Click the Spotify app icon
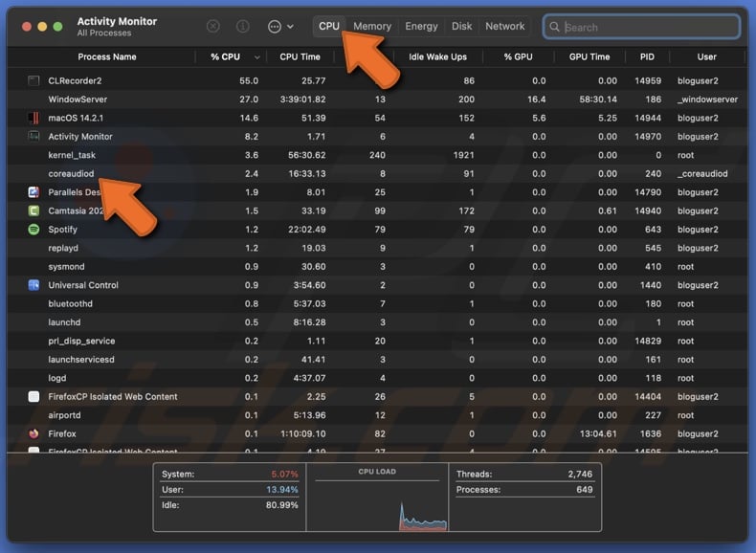This screenshot has width=756, height=553. (33, 230)
